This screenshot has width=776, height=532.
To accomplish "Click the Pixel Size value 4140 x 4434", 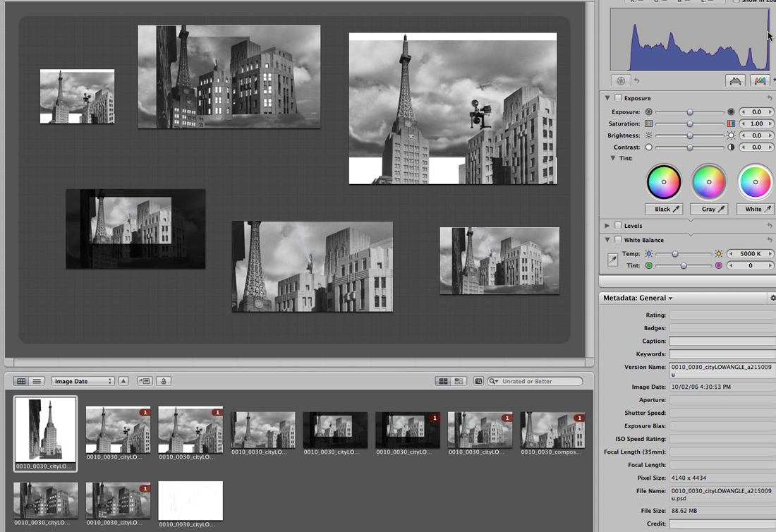I will [x=689, y=478].
